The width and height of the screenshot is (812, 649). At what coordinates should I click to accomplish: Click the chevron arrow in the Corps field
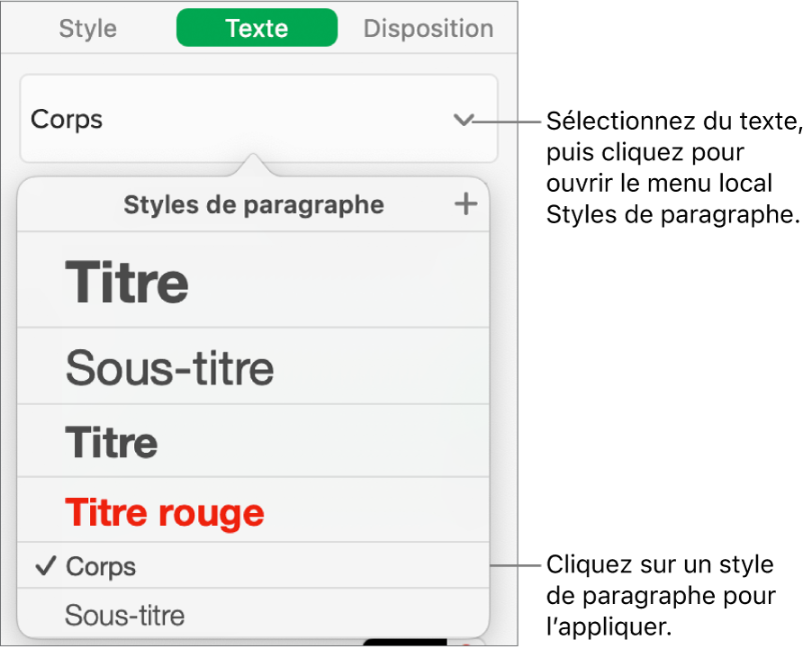click(x=463, y=119)
